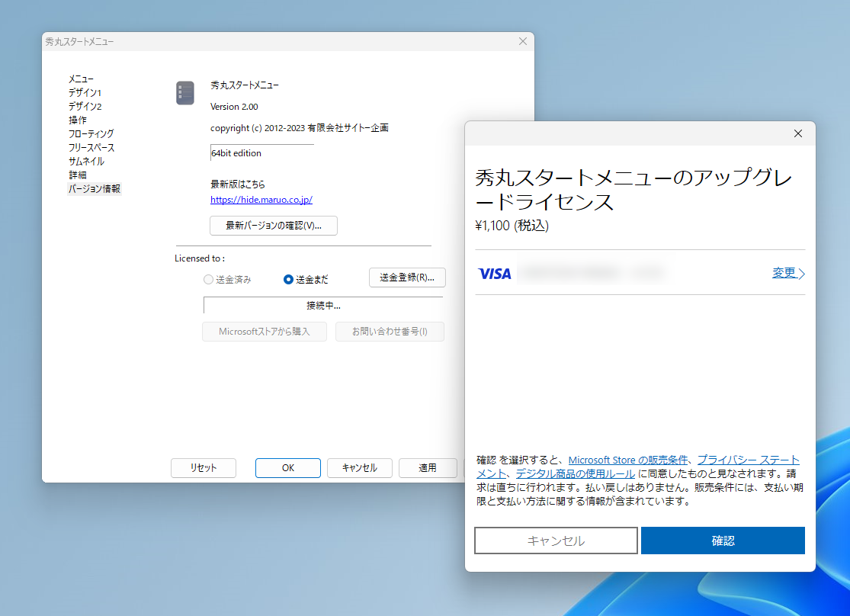
Task: Click the 最新バージョンの確認(V) button
Action: point(273,226)
